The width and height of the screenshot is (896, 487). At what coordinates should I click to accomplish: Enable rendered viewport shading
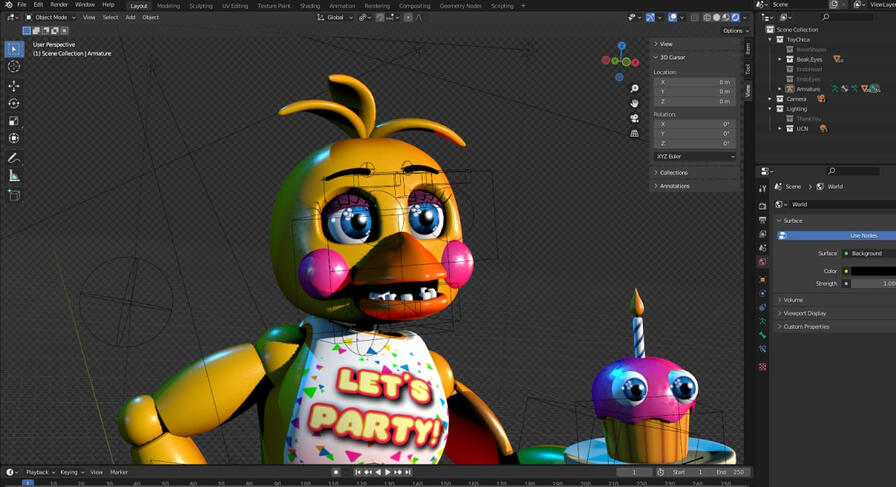735,17
